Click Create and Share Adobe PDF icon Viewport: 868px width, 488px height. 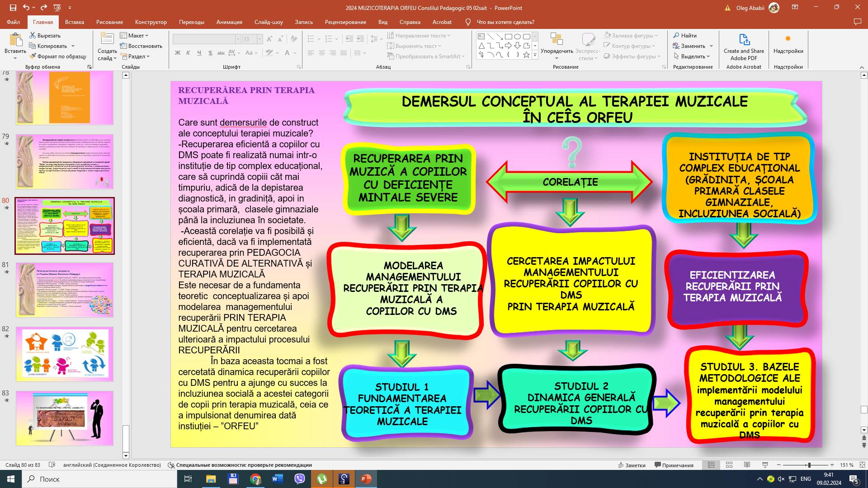click(x=744, y=40)
